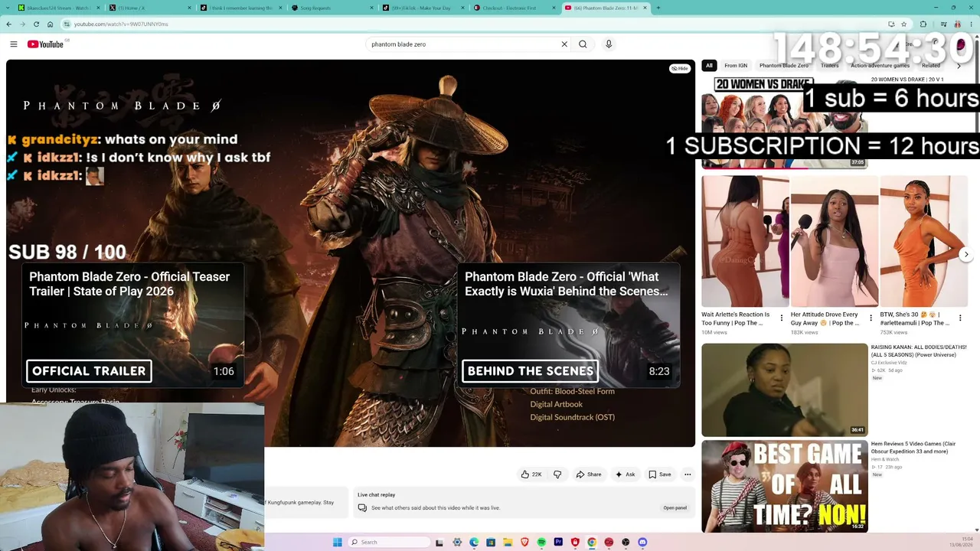980x551 pixels.
Task: Like the video with thumbs-up 22K
Action: [x=531, y=474]
